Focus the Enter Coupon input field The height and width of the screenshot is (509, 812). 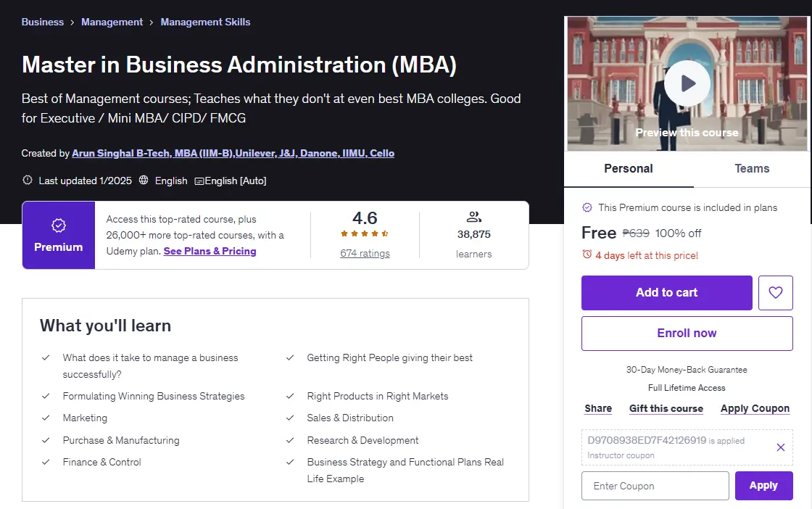tap(655, 486)
